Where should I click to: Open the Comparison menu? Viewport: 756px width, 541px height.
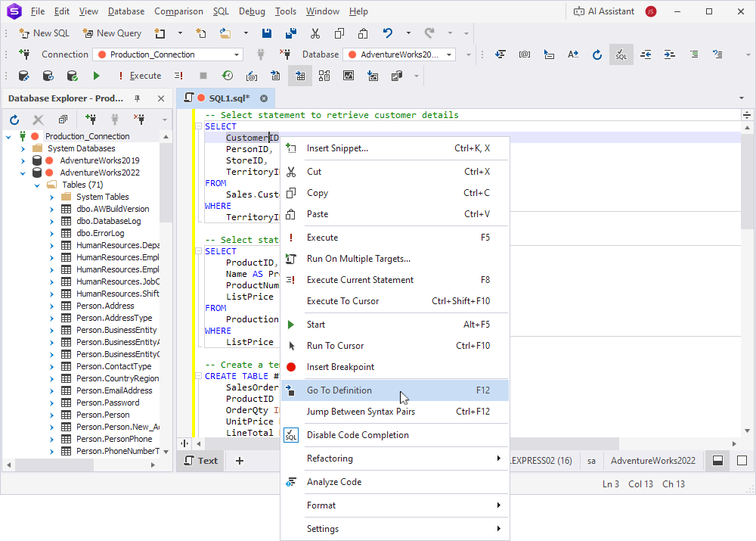pos(178,11)
